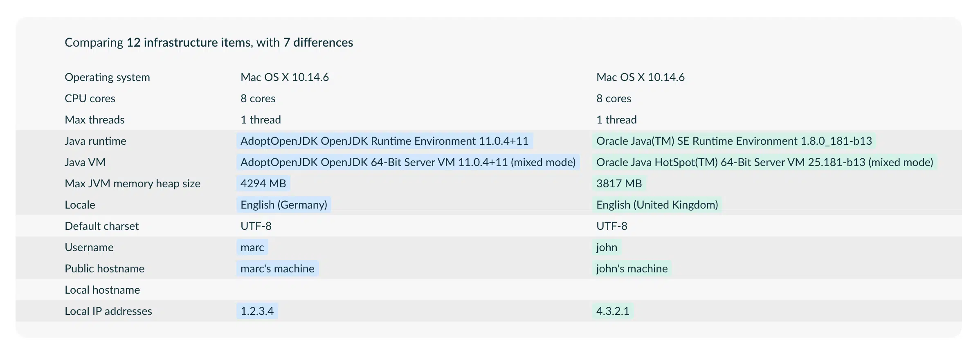This screenshot has height=355, width=980.
Task: Click the English (Germany) locale value
Action: coord(284,205)
